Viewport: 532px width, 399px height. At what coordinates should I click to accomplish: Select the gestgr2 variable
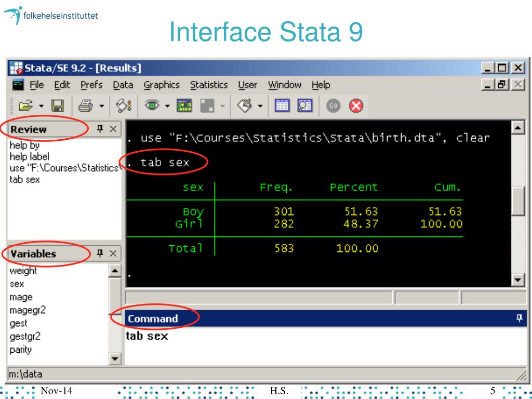pyautogui.click(x=25, y=337)
